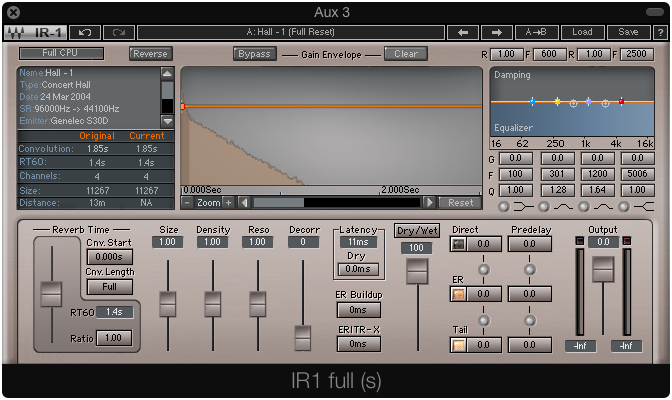The height and width of the screenshot is (400, 672).
Task: Click left output clip indicator
Action: [579, 241]
